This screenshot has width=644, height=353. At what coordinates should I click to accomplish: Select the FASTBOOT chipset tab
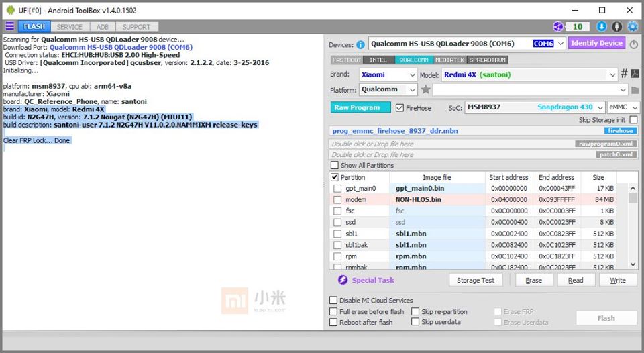[x=347, y=60]
